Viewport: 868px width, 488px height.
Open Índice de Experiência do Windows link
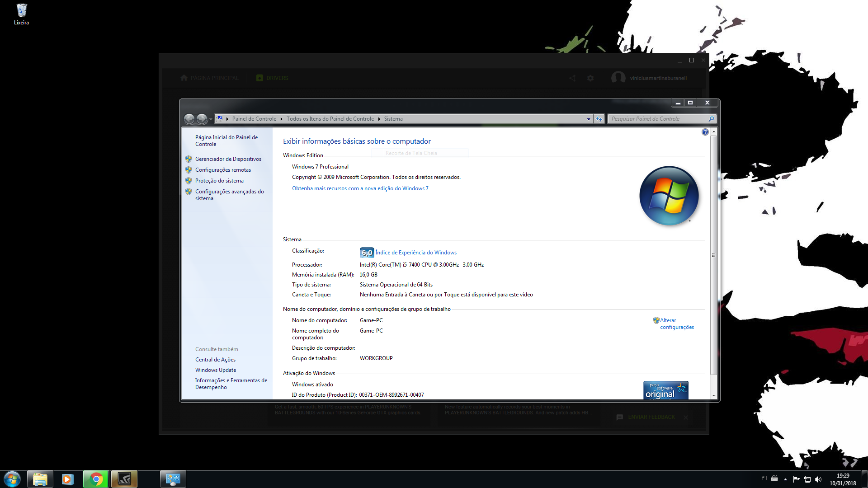416,253
